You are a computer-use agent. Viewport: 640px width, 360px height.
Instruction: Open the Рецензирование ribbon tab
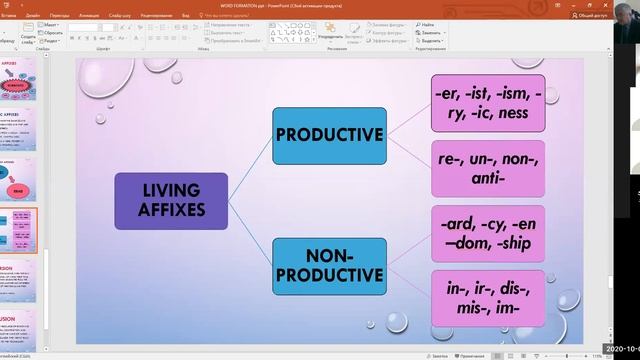[156, 16]
